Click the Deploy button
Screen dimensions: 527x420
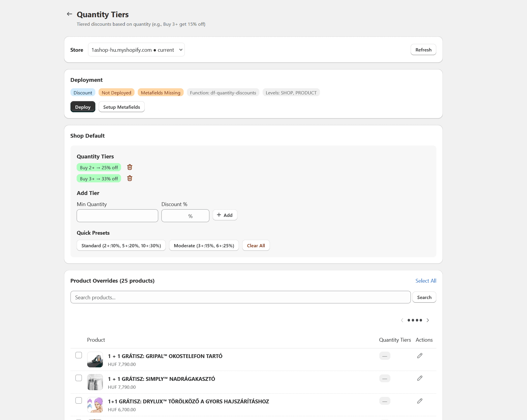click(x=83, y=107)
